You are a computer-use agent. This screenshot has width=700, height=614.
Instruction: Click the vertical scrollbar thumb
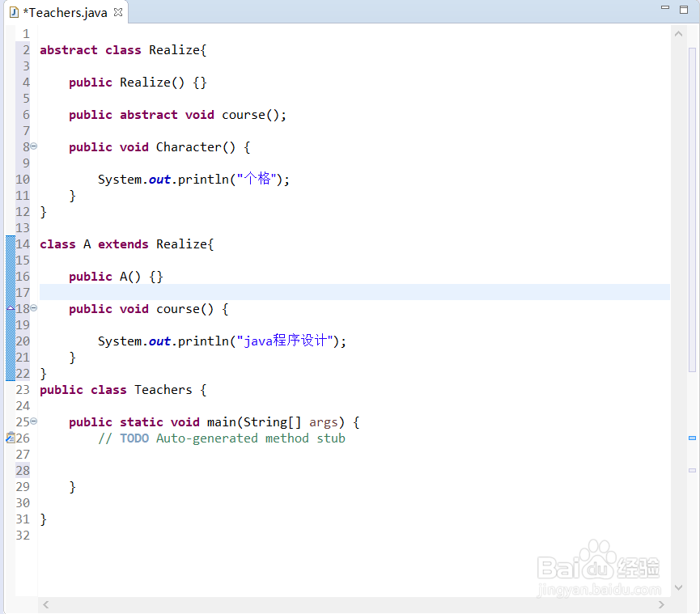693,210
